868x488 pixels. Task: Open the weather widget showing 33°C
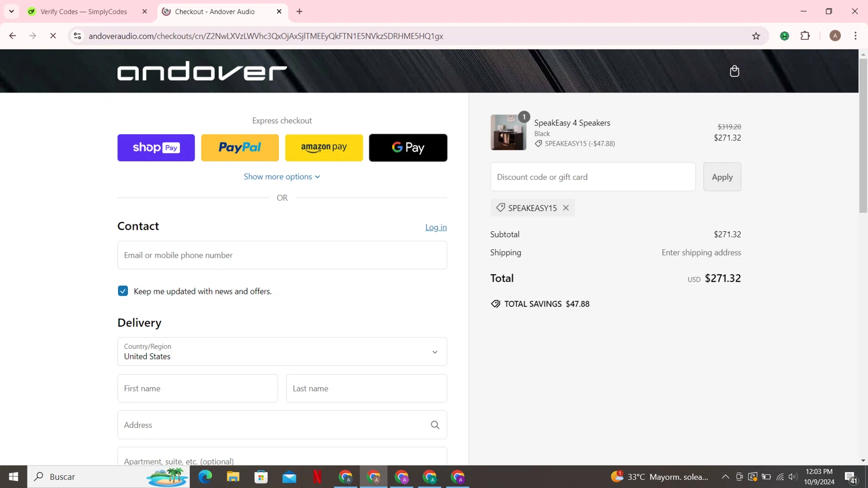pos(660,477)
